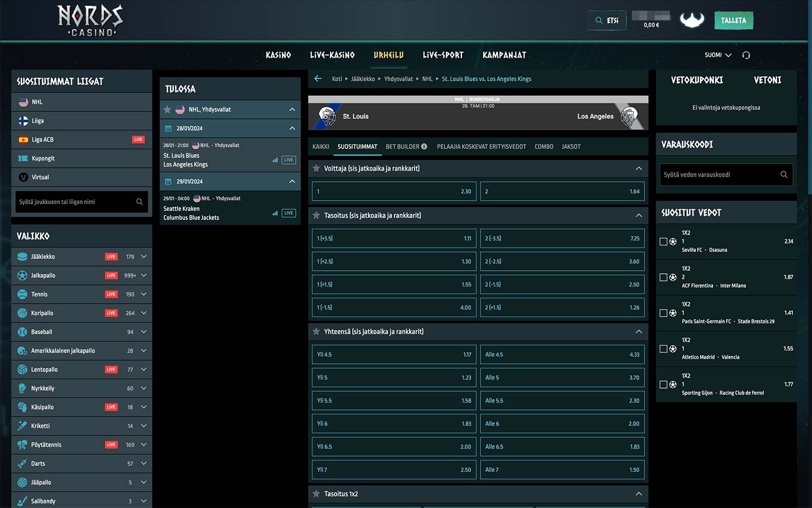Screen dimensions: 812x508
Task: Collapse the 29/01/2024 date group
Action: pos(292,181)
